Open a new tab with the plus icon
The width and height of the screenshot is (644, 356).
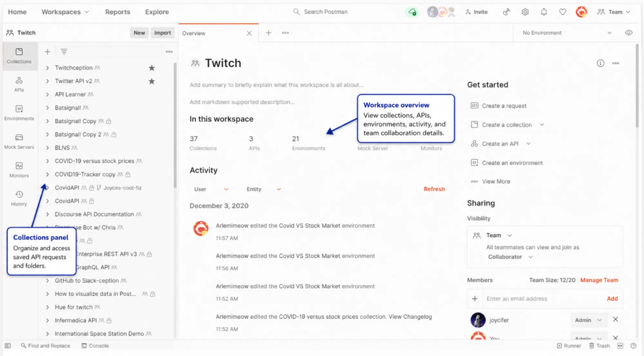click(x=268, y=33)
